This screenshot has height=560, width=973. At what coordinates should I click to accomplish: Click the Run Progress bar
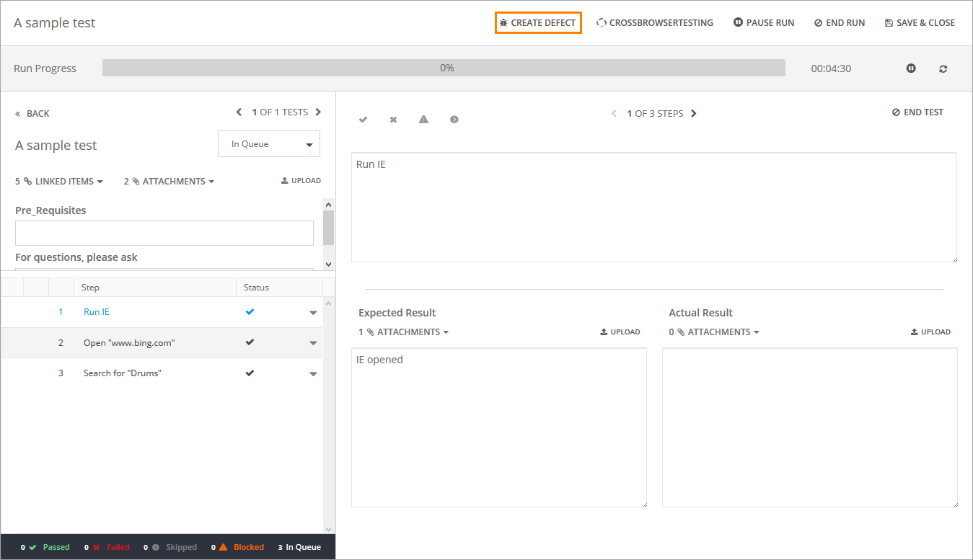point(444,68)
